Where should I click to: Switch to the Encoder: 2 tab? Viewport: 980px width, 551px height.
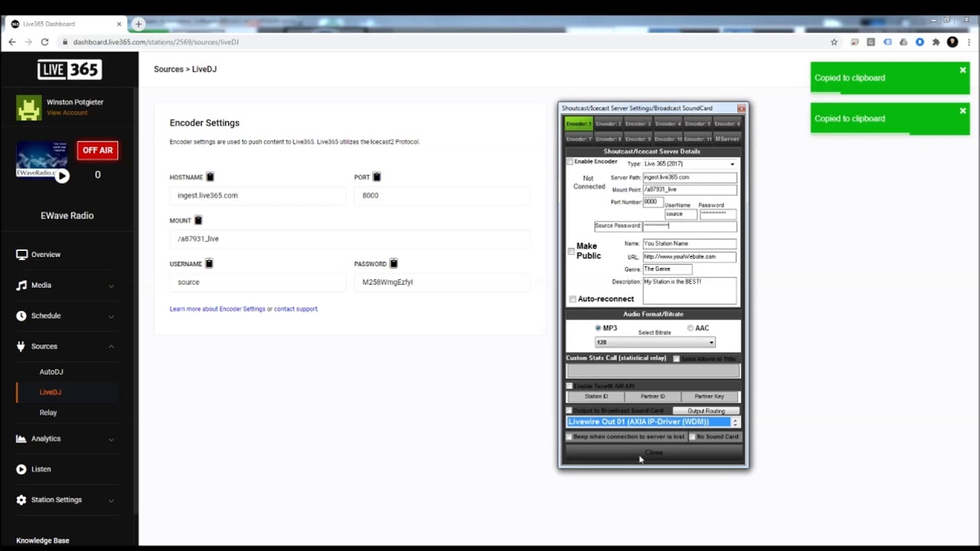(609, 124)
